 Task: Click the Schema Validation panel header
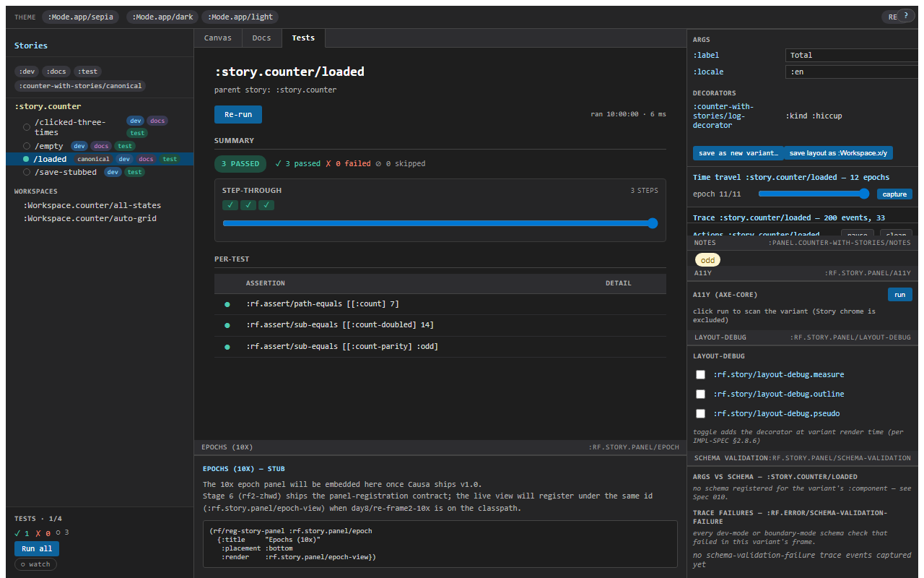coord(802,458)
